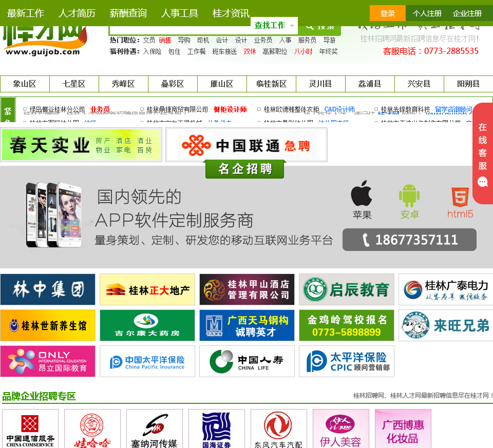493x448 pixels.
Task: Click hot position link 销售
Action: click(x=165, y=40)
